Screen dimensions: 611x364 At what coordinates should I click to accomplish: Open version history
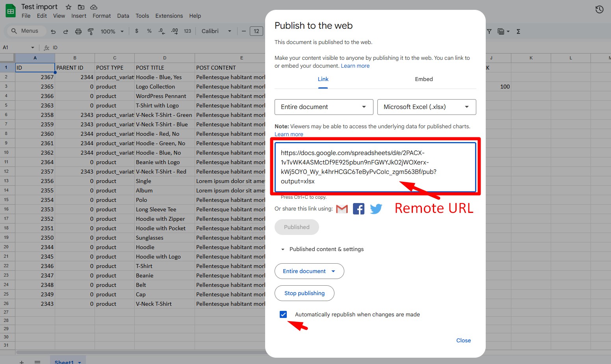(599, 9)
